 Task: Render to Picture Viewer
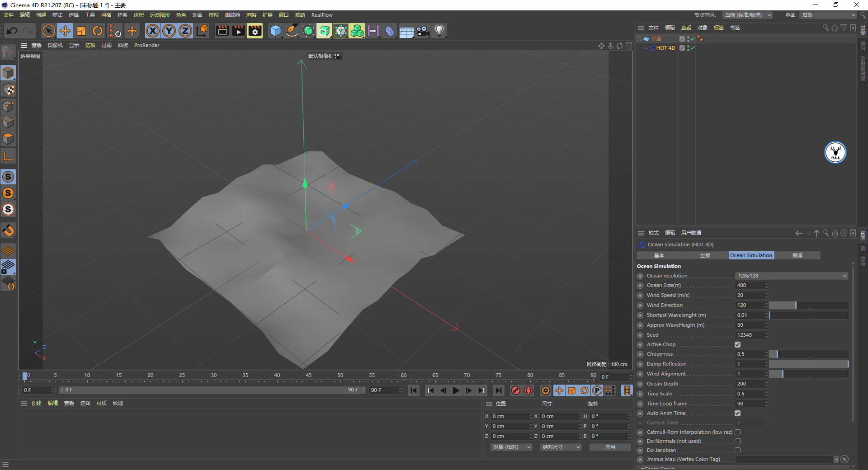[x=238, y=31]
